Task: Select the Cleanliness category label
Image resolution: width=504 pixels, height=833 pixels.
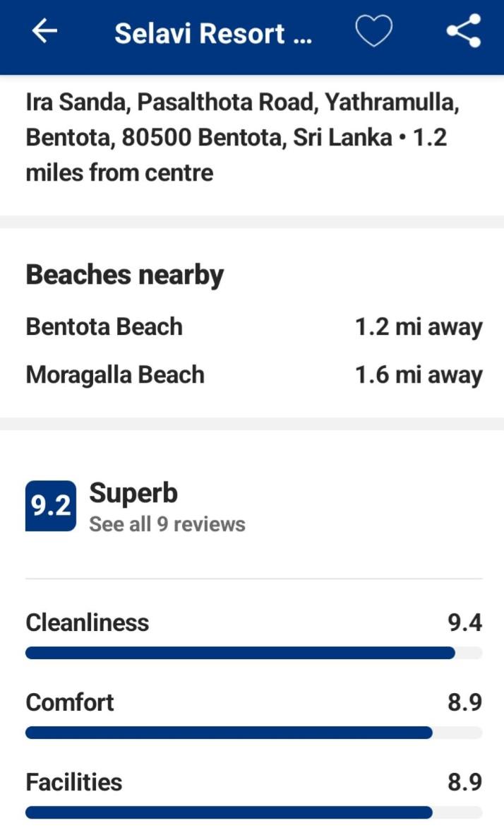Action: 88,622
